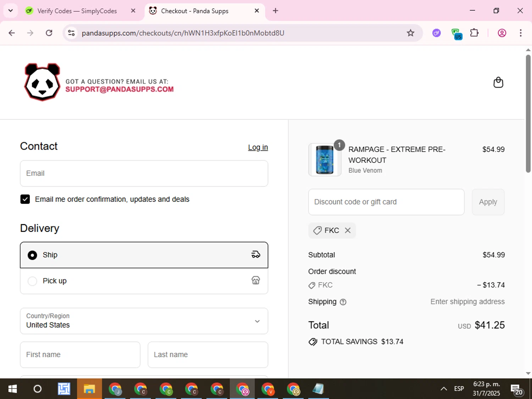
Task: Click the delivery truck icon in Ship row
Action: (x=256, y=255)
